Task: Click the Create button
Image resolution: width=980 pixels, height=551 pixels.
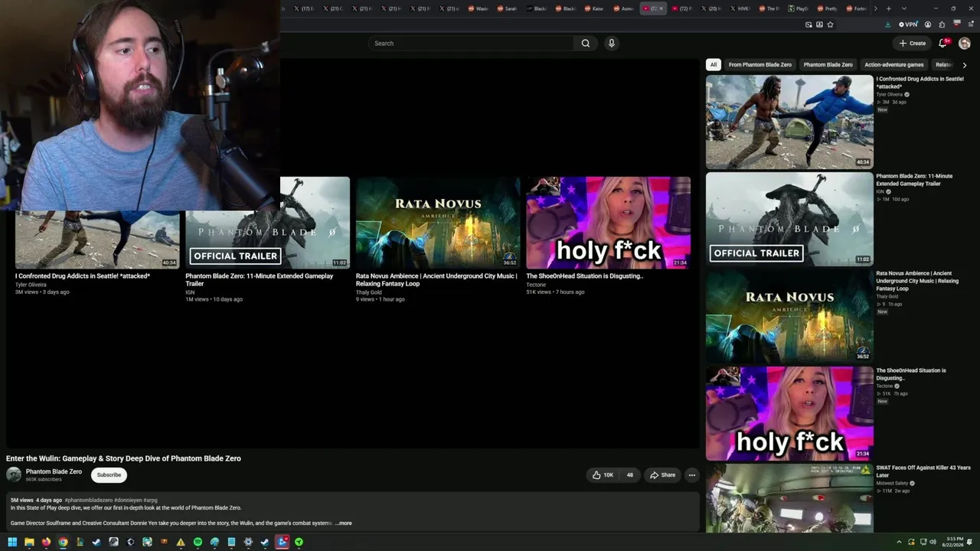Action: [x=913, y=44]
